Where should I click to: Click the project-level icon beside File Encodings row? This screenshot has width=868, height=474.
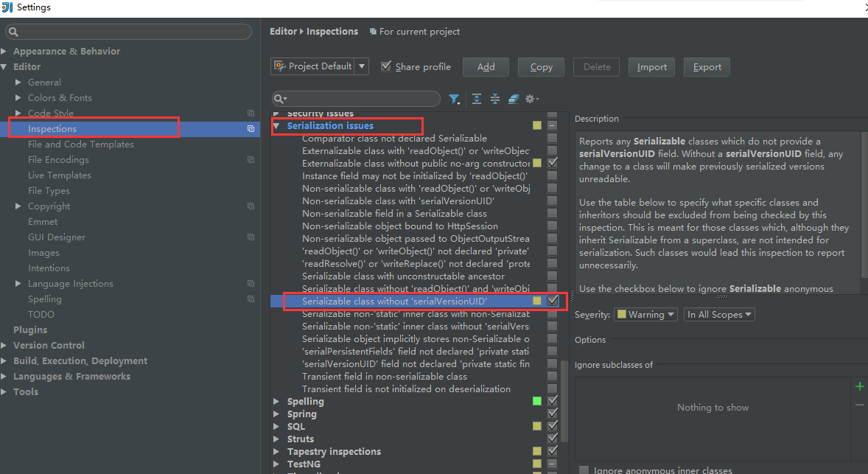pos(251,159)
